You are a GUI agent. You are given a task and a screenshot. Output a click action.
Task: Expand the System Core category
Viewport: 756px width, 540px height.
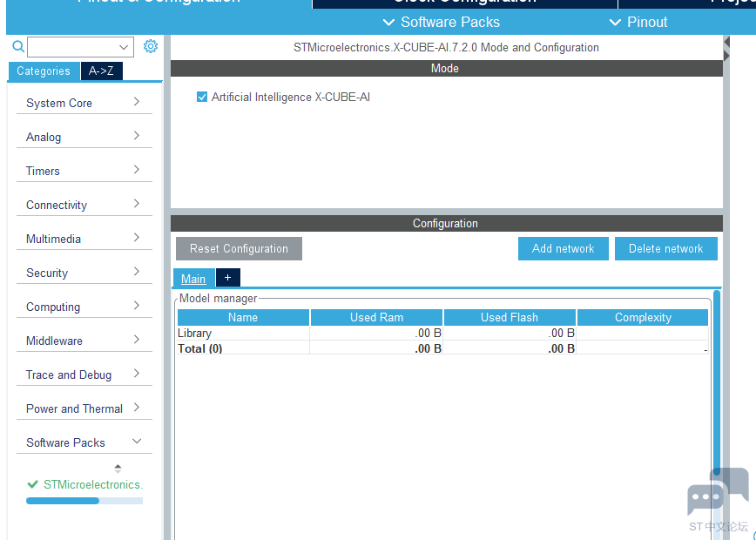click(x=84, y=103)
